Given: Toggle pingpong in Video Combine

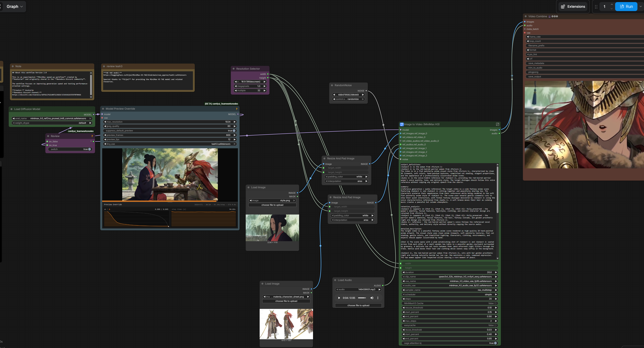Looking at the screenshot, I should 585,72.
